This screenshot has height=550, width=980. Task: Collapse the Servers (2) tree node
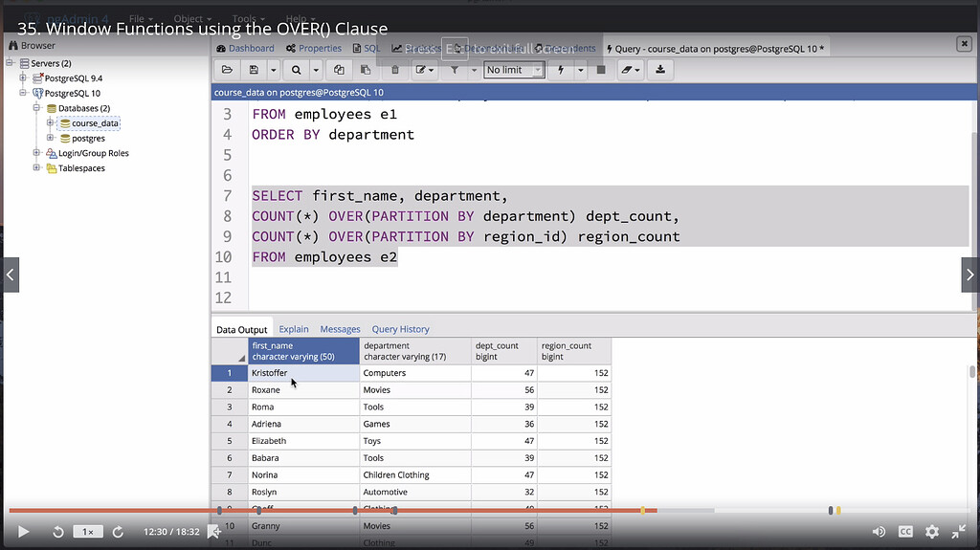point(10,62)
